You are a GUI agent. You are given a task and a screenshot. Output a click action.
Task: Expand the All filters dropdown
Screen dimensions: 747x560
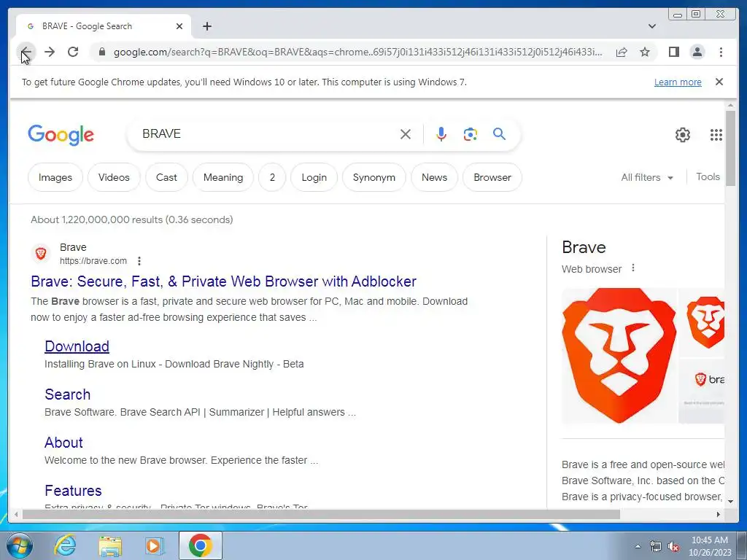point(647,178)
